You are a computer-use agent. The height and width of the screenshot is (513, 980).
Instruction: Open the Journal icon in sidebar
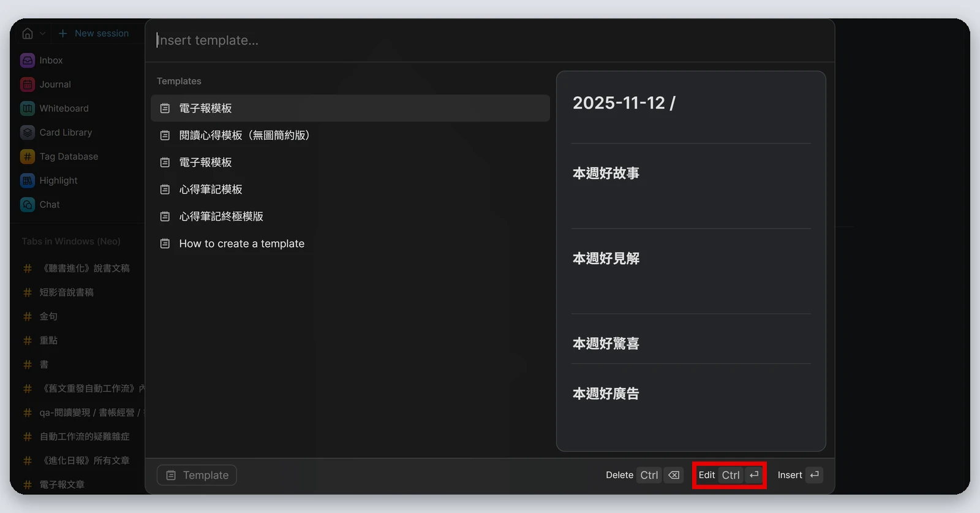[28, 85]
